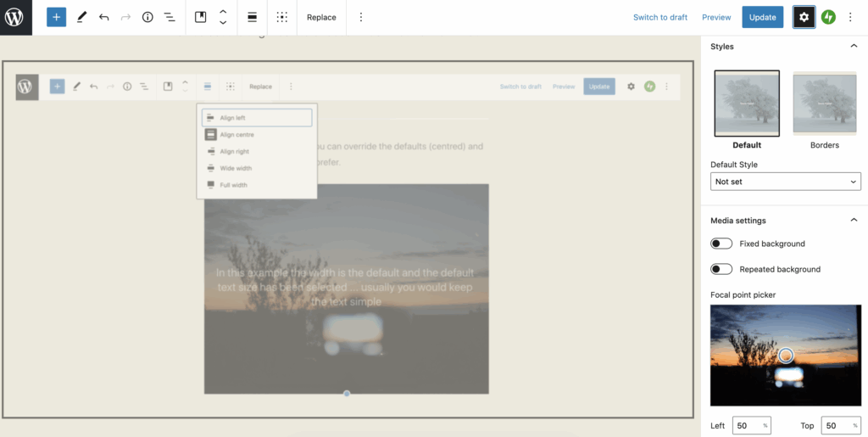Select the Borders style thumbnail
868x437 pixels.
(824, 104)
